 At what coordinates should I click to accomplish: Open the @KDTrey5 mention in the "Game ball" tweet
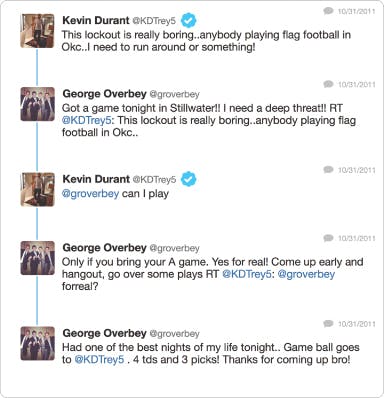tap(99, 360)
